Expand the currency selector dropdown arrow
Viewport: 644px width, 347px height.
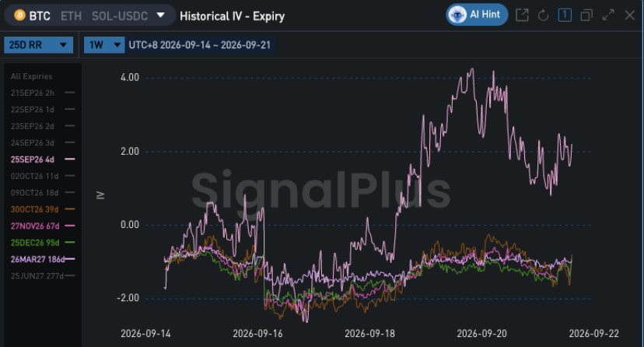pyautogui.click(x=160, y=16)
